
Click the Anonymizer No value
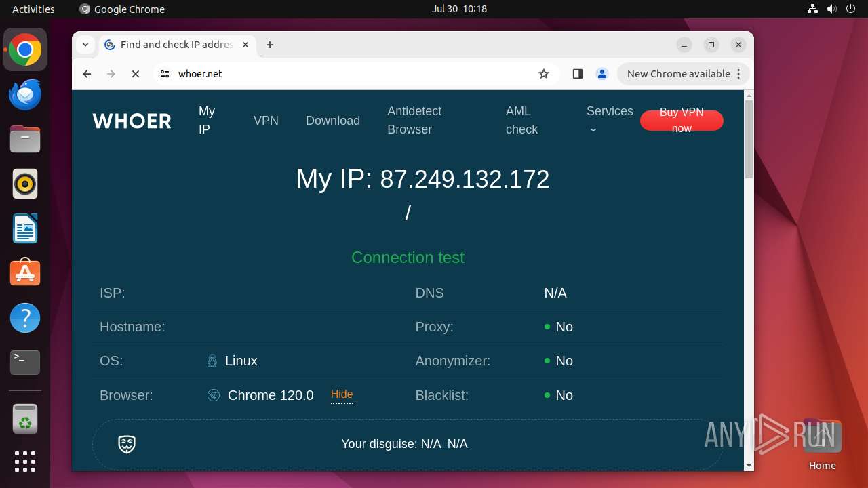pos(564,361)
